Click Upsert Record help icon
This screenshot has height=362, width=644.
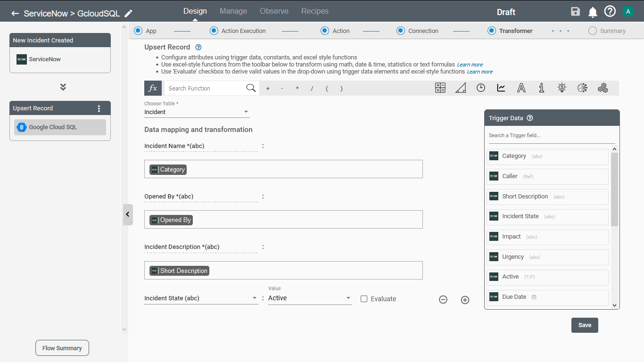coord(198,47)
